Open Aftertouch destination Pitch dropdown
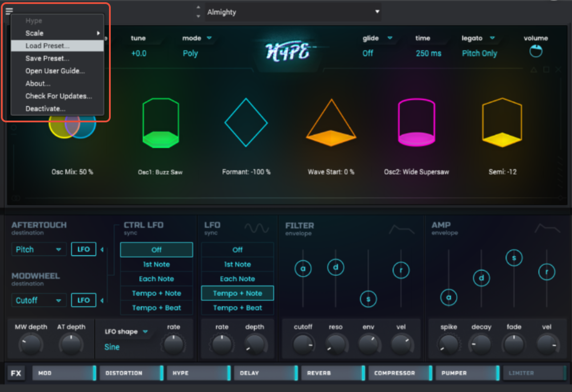The image size is (572, 392). click(39, 250)
